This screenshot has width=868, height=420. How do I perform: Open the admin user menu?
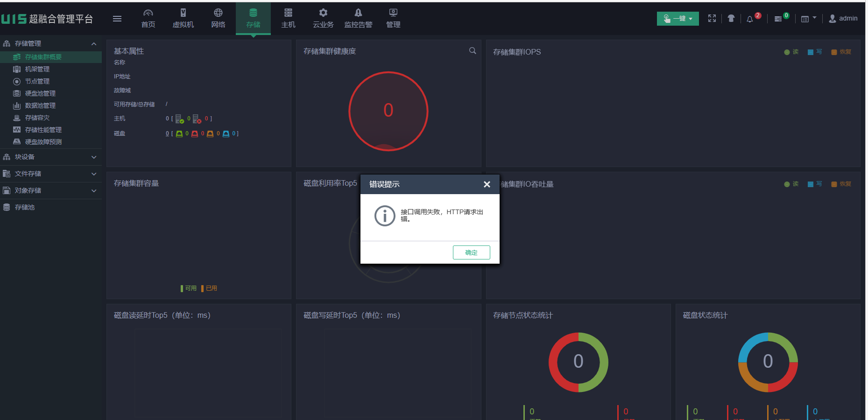click(x=843, y=19)
